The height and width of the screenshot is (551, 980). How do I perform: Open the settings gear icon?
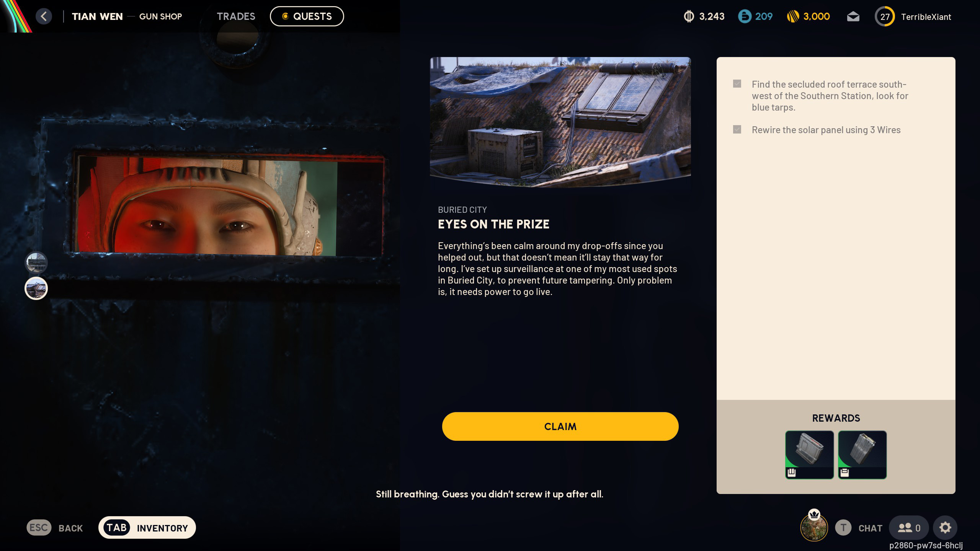pos(945,528)
